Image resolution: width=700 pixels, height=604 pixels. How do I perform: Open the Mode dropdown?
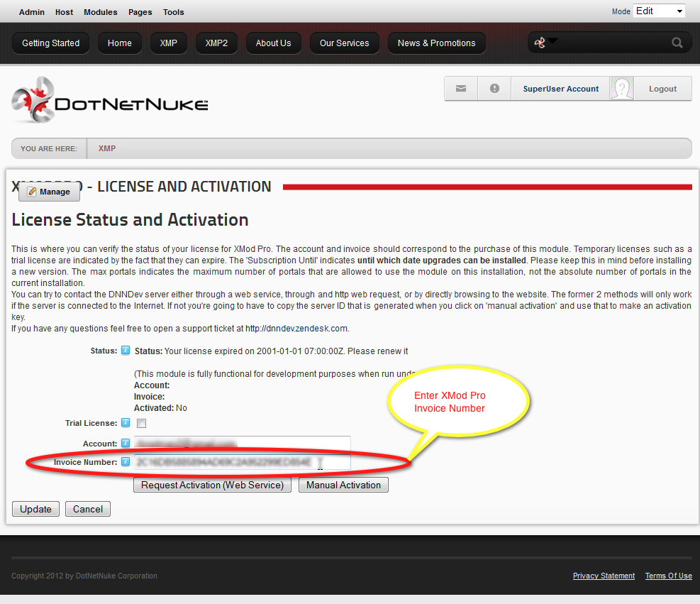tap(660, 11)
